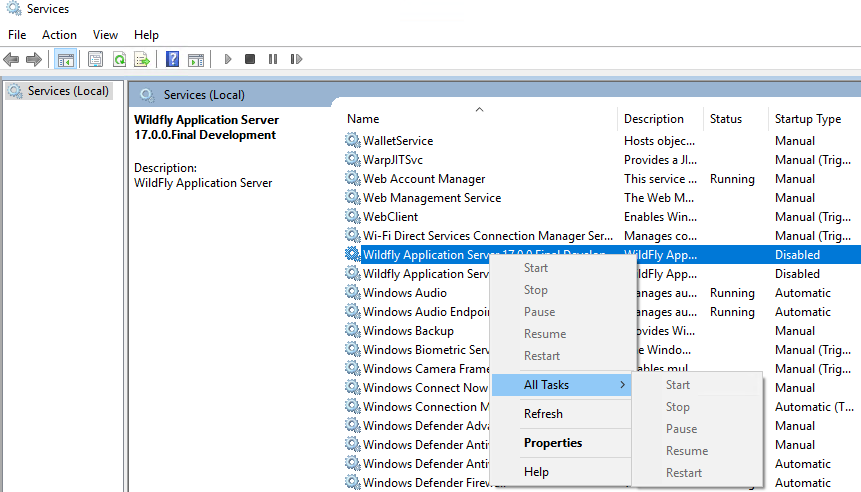The width and height of the screenshot is (861, 492).
Task: Click Services gear icon in title bar
Action: [14, 8]
